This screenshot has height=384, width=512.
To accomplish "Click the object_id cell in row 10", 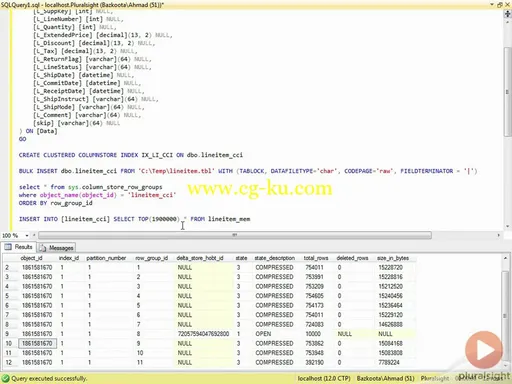I will 37,343.
